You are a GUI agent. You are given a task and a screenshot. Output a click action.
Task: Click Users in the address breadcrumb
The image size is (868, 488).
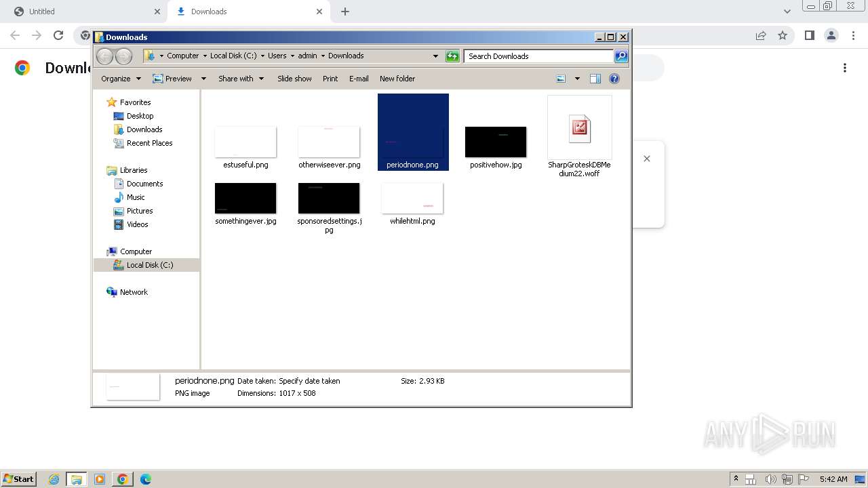click(x=277, y=56)
